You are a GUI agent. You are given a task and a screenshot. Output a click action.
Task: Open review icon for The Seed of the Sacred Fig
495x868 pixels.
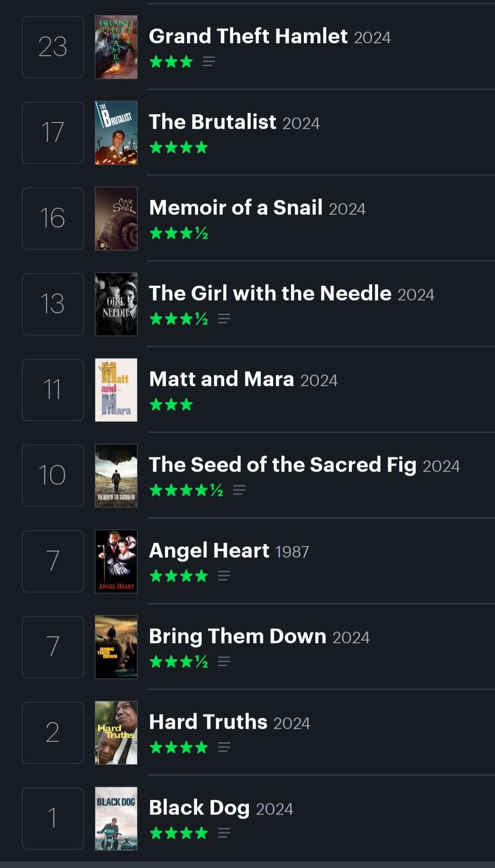click(239, 490)
